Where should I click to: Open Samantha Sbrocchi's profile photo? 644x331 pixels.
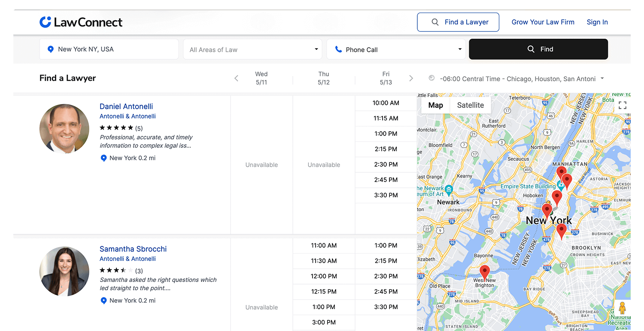tap(64, 271)
